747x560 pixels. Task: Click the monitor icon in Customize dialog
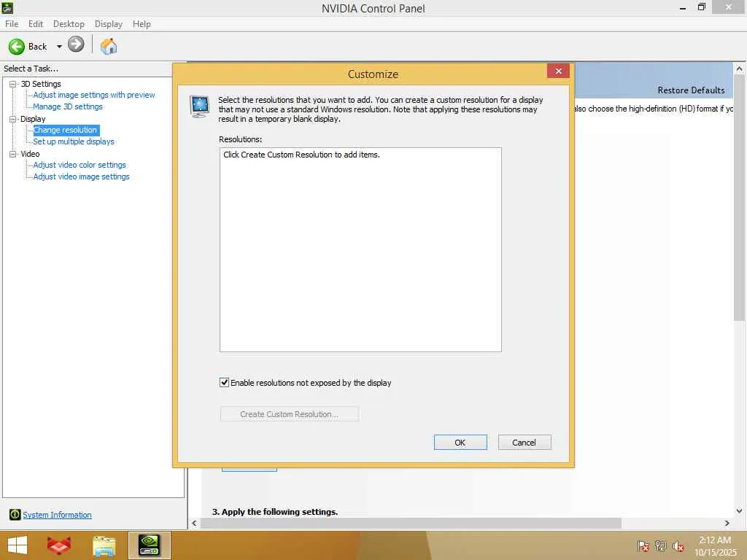pos(199,106)
